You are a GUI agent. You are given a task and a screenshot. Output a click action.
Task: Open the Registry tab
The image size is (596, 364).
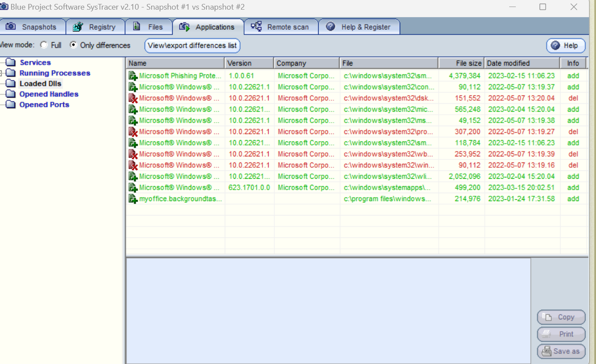tap(96, 27)
